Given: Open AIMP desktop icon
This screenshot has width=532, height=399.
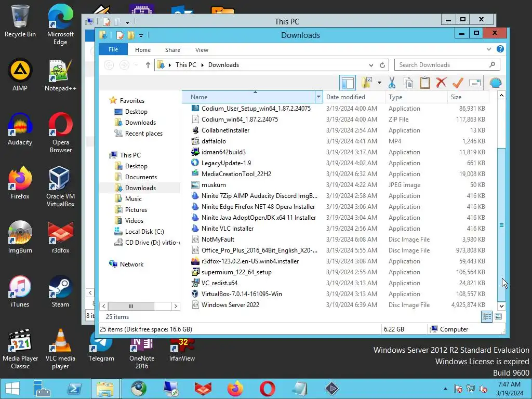Looking at the screenshot, I should coord(20,75).
